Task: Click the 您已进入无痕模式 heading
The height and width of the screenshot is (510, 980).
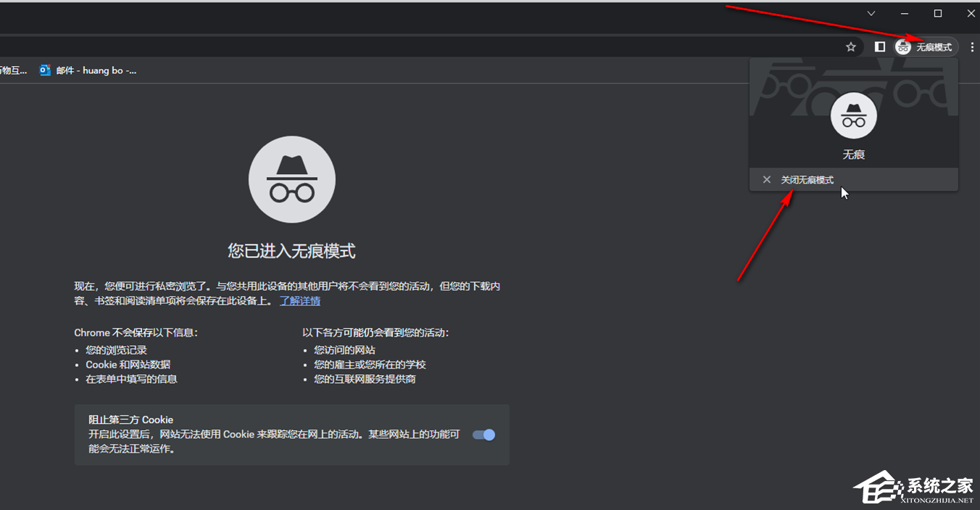Action: pyautogui.click(x=291, y=250)
